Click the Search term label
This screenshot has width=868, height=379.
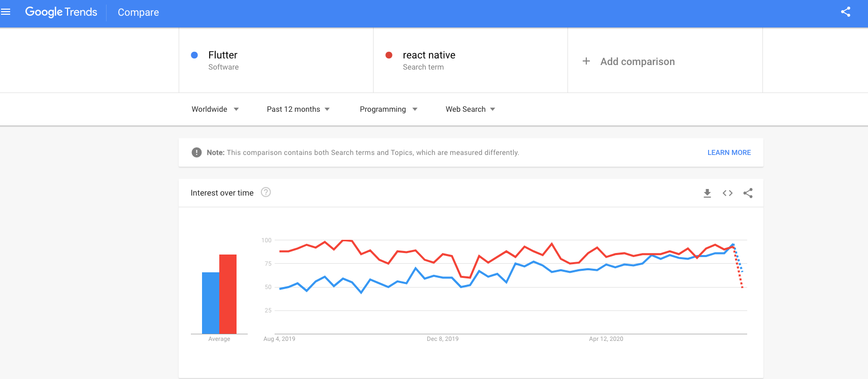tap(423, 67)
